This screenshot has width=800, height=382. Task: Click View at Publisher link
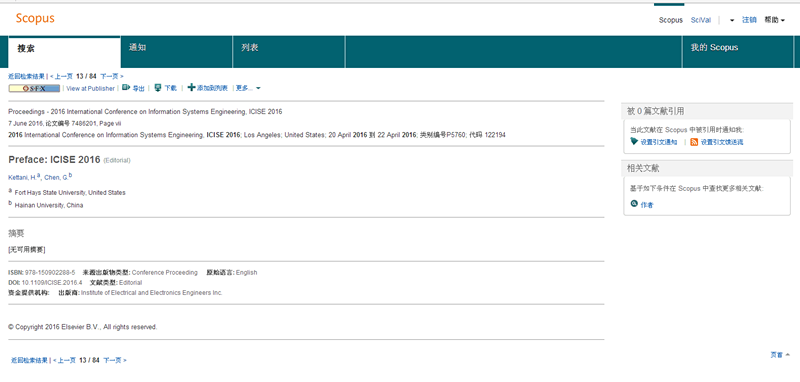coord(91,88)
